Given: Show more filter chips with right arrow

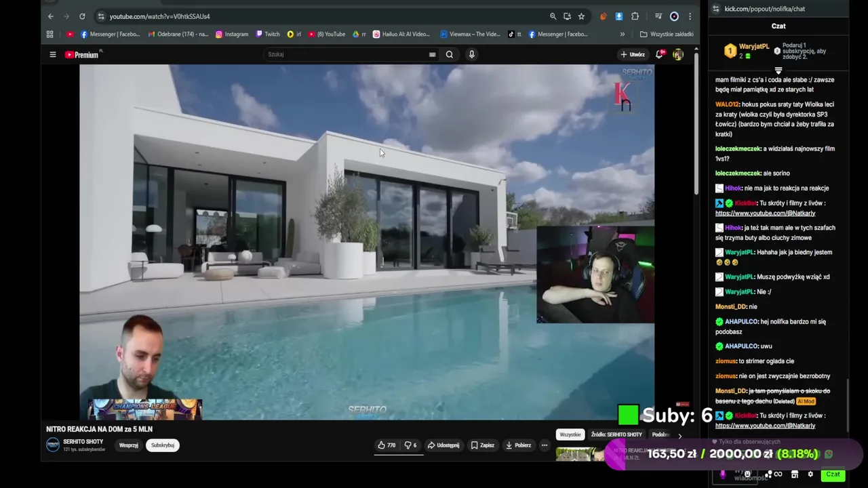Looking at the screenshot, I should click(x=679, y=435).
